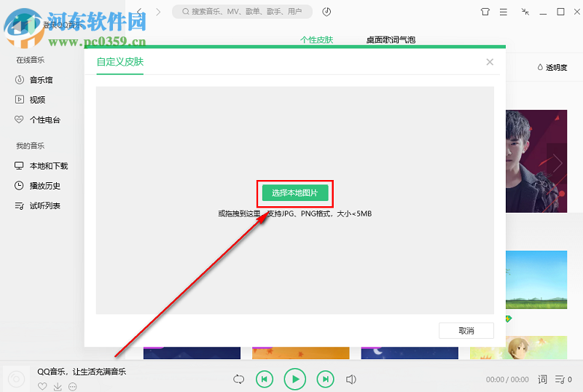Image resolution: width=583 pixels, height=392 pixels.
Task: Open the skin (shirt) icon in the title bar
Action: [x=485, y=12]
